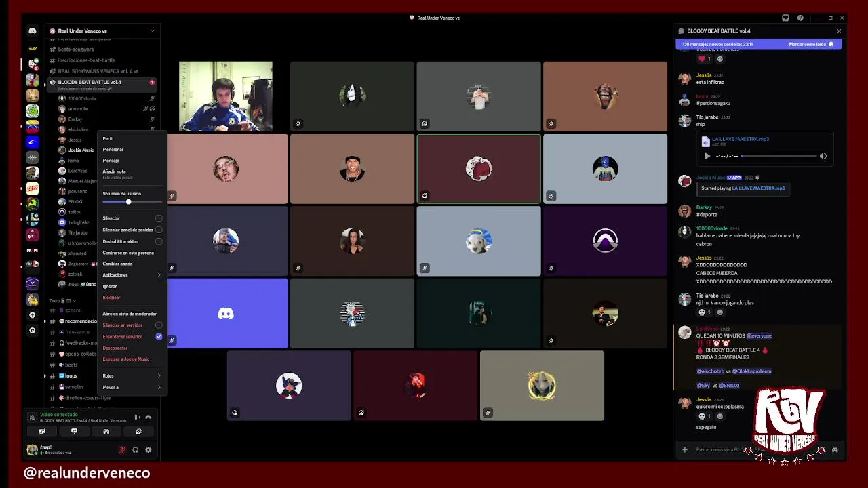Open the VALORANT-style purple server icon

tap(32, 283)
